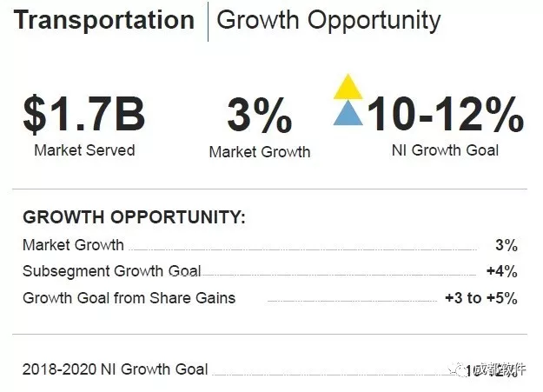
Task: Click the NI Growth Goal label
Action: tap(445, 150)
